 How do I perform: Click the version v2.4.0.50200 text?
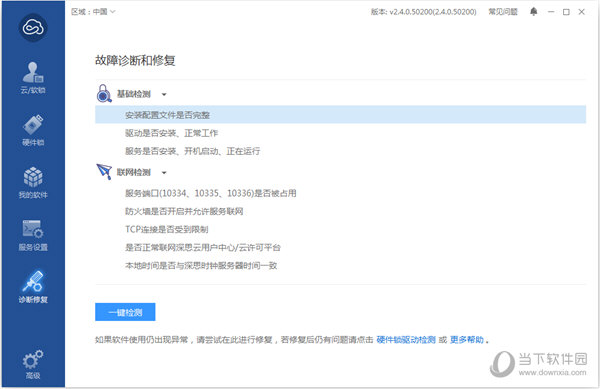[424, 12]
